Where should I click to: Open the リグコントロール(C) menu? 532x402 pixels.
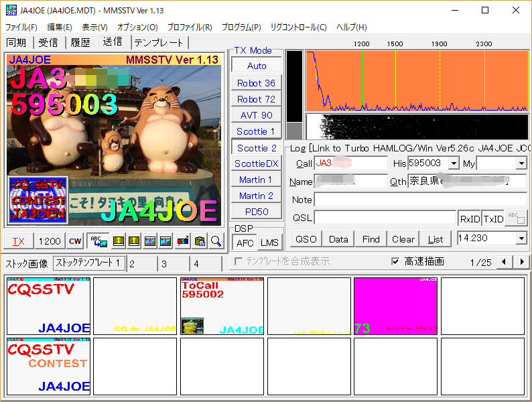tap(299, 27)
